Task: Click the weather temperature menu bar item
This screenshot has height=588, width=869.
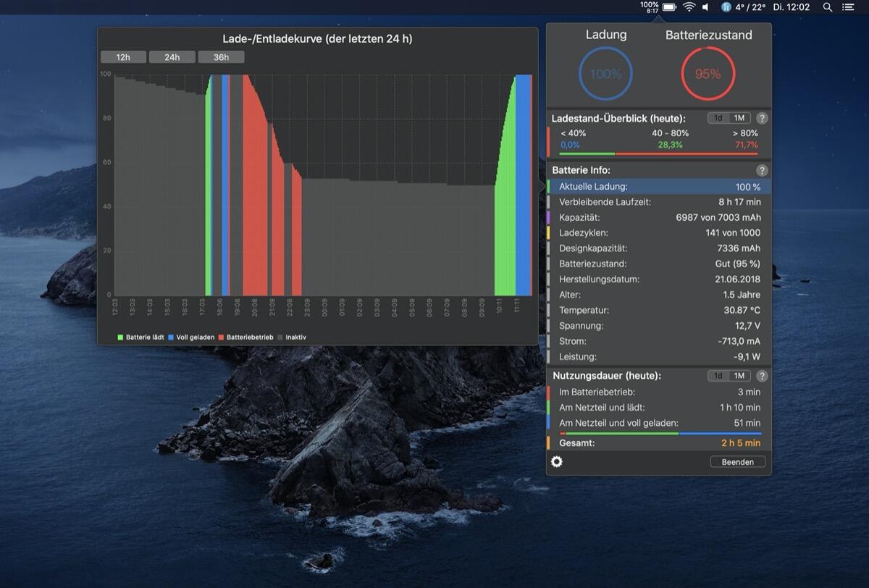Action: [x=740, y=7]
